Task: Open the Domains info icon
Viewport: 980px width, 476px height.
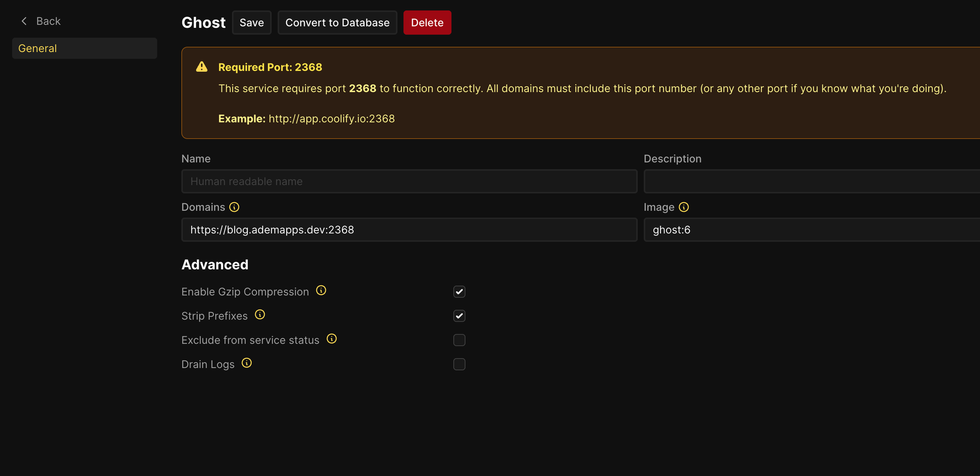Action: [x=234, y=207]
